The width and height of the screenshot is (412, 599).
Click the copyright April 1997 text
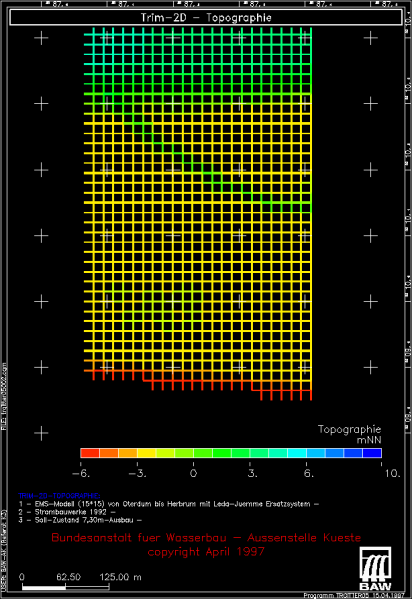(x=206, y=552)
